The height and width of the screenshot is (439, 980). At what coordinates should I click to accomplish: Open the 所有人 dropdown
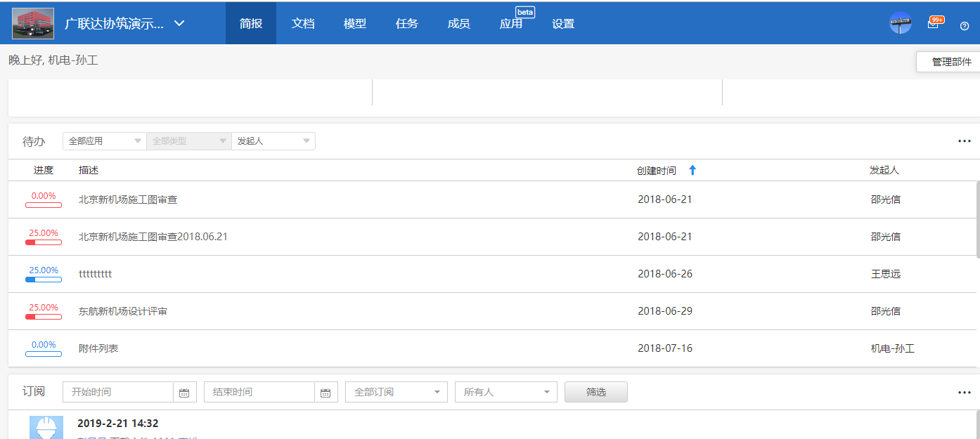[x=505, y=392]
